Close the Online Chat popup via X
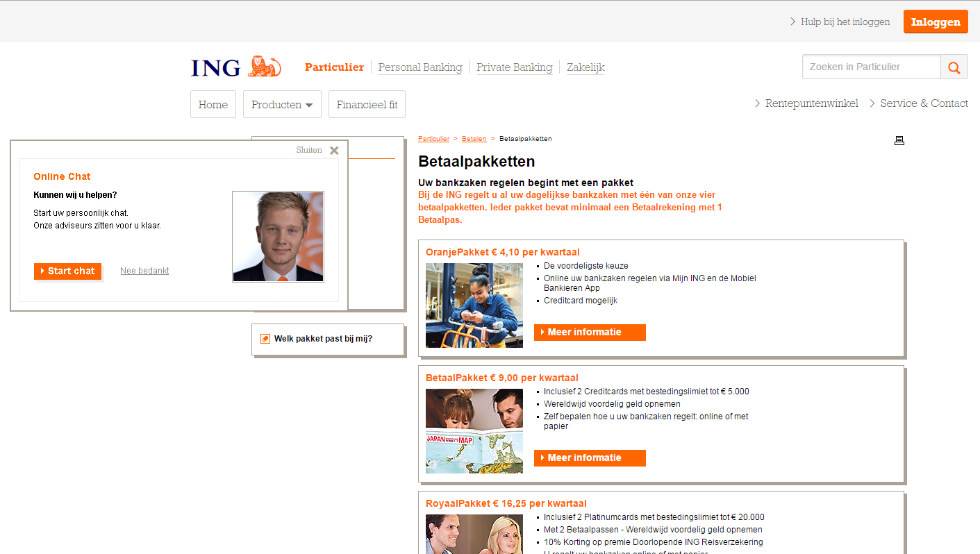 point(334,150)
